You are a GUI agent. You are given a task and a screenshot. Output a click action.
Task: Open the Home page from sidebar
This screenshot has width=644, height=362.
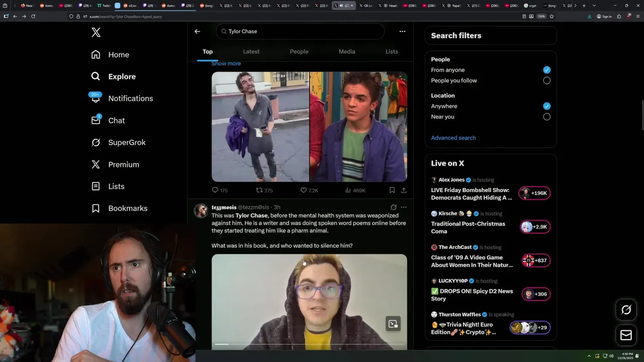(x=110, y=55)
